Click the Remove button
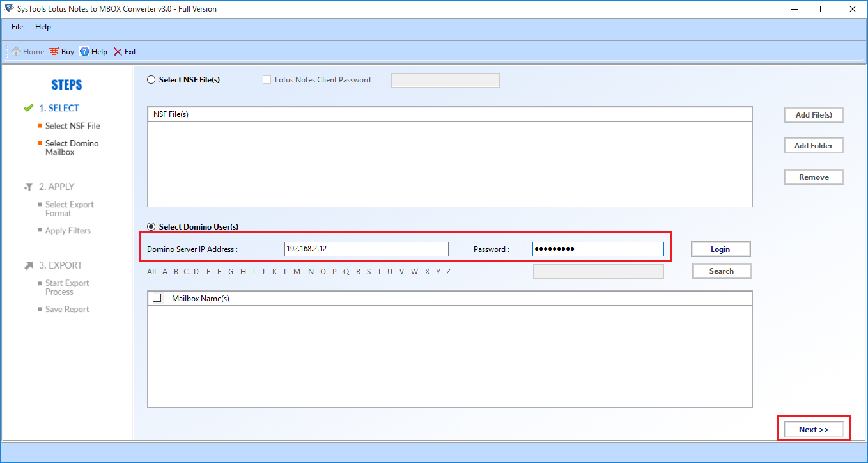 [814, 177]
